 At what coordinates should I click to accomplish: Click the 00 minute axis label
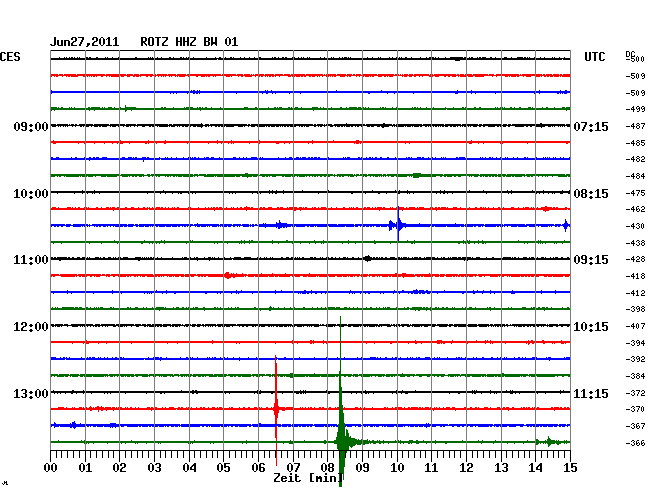point(51,468)
